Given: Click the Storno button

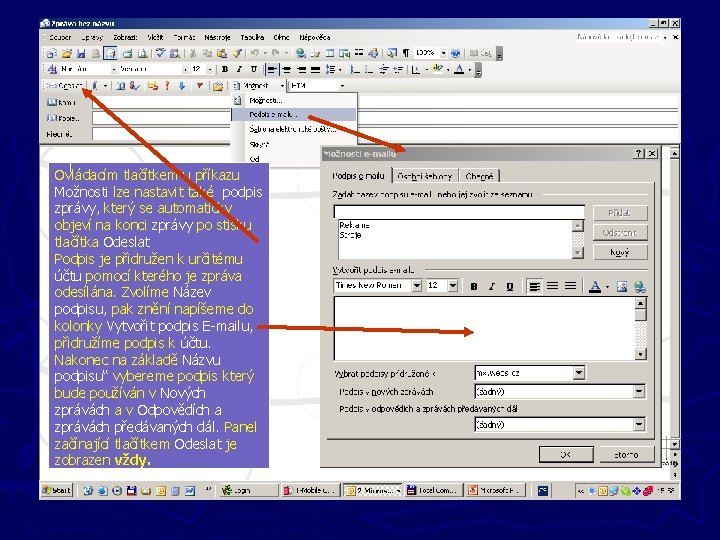Looking at the screenshot, I should point(626,455).
